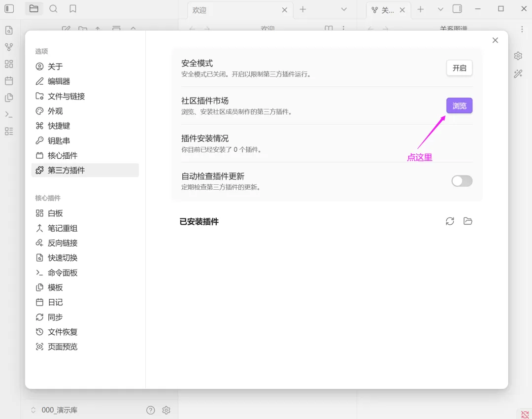This screenshot has height=419, width=532.
Task: Open 笔记重组 plugin settings
Action: (x=85, y=228)
